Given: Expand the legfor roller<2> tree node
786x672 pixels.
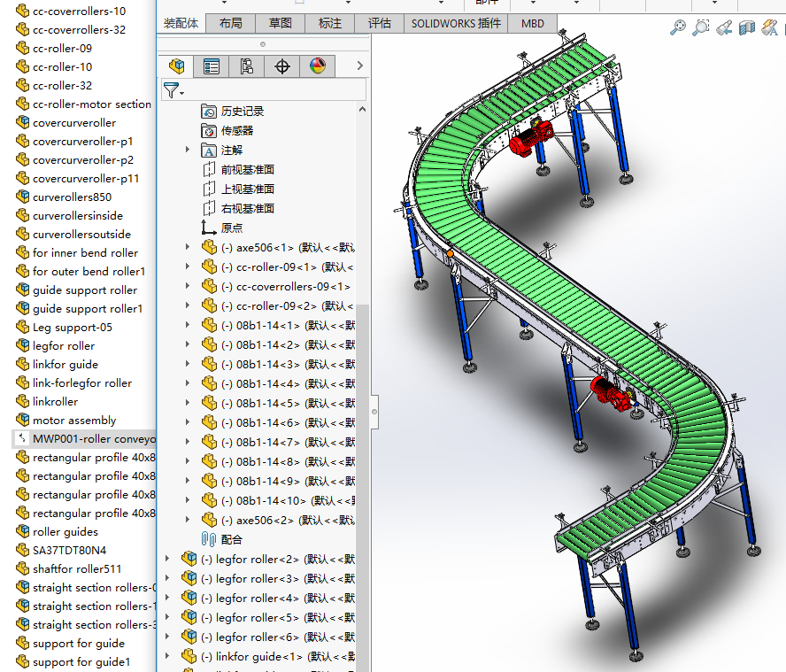Looking at the screenshot, I should coord(167,559).
